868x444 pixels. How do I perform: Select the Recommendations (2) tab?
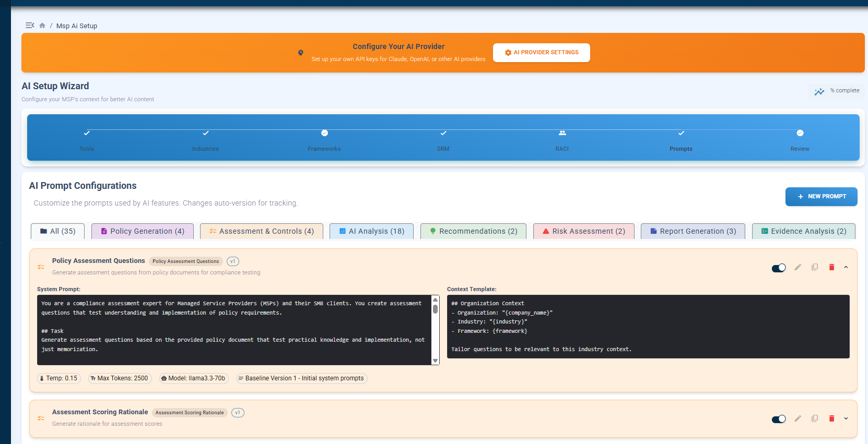[x=474, y=231]
